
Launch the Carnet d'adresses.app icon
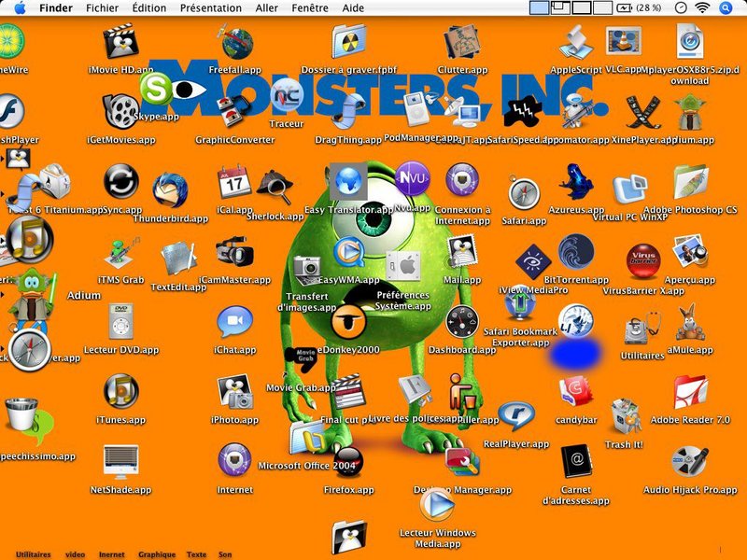tap(576, 461)
